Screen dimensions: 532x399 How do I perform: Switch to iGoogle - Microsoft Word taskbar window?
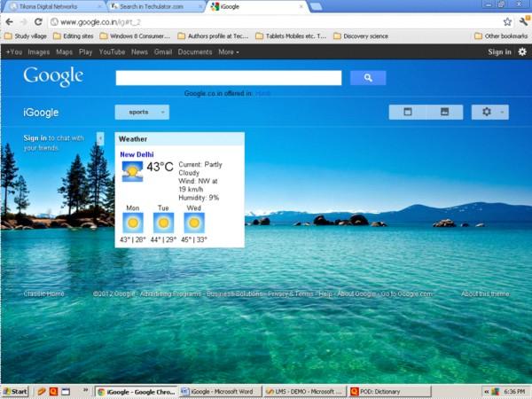coord(221,392)
